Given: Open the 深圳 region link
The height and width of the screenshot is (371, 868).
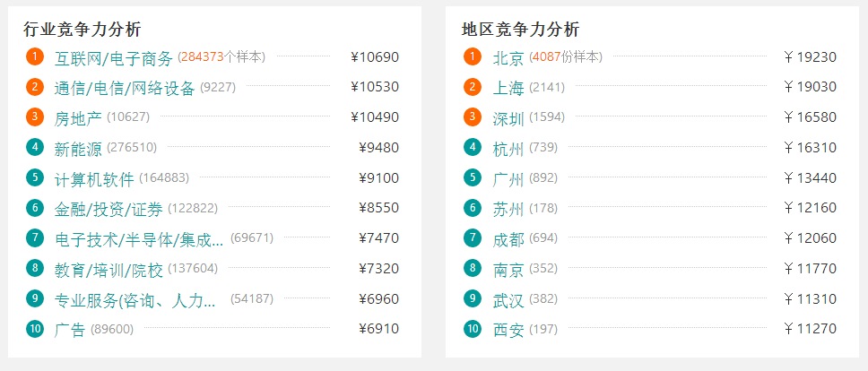Looking at the screenshot, I should (508, 118).
